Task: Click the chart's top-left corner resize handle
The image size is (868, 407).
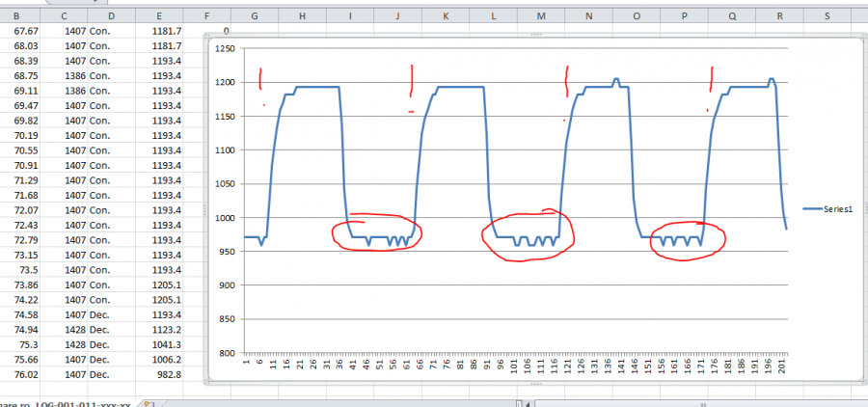Action: 209,37
